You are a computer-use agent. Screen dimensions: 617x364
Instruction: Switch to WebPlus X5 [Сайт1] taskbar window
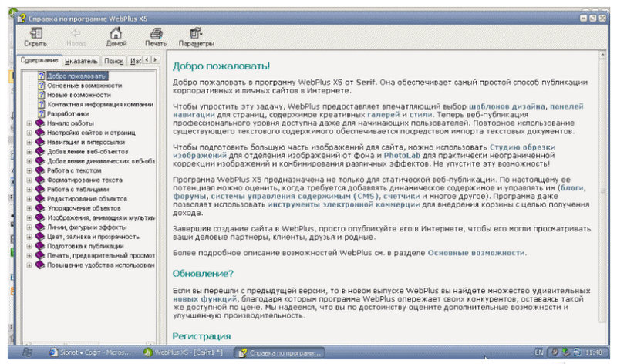(x=184, y=352)
